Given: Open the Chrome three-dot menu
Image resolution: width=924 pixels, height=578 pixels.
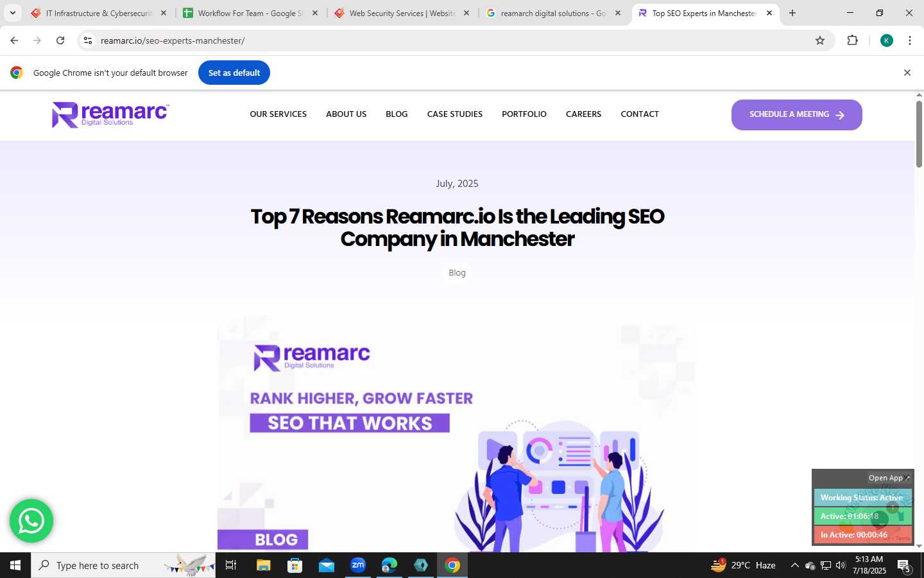Looking at the screenshot, I should click(910, 40).
